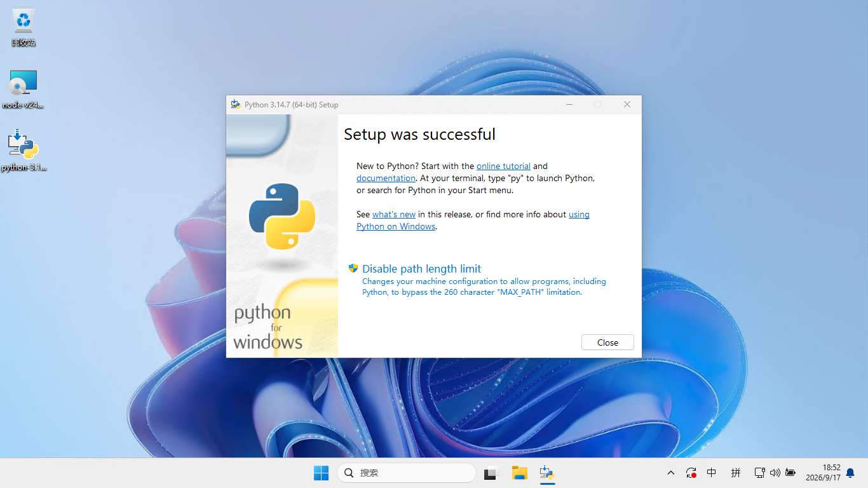Select the node-v24 installer desktop icon
The image size is (868, 488).
[24, 90]
